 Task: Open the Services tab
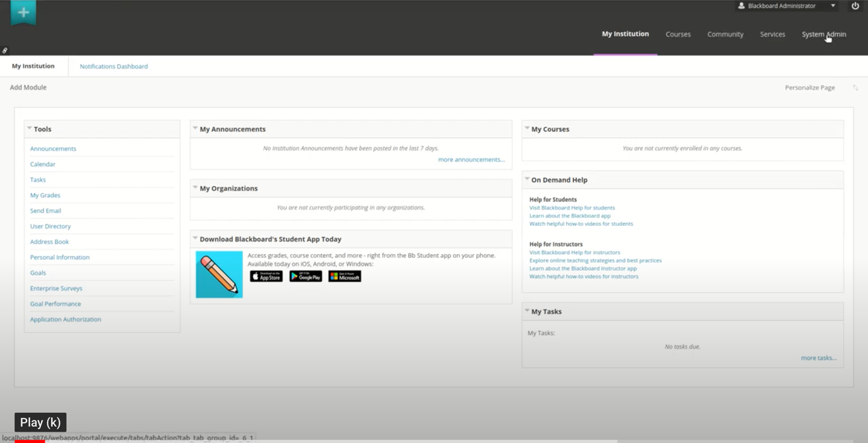click(772, 34)
